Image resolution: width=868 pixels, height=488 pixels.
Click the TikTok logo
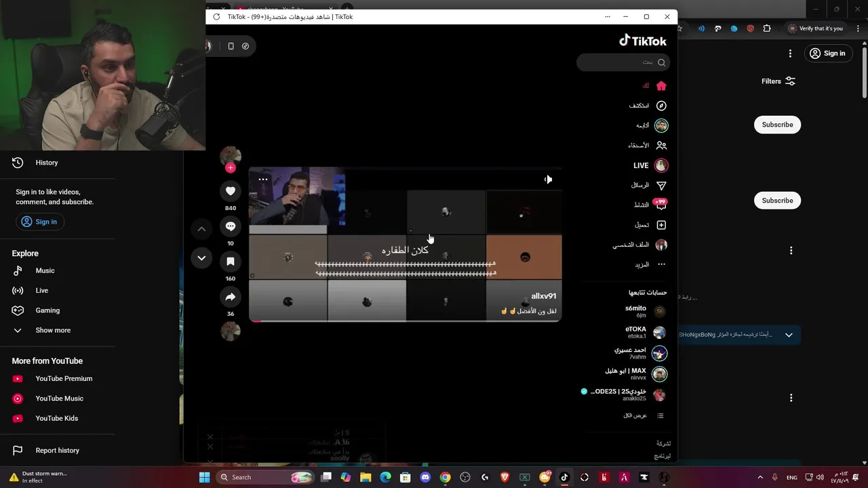(x=643, y=41)
